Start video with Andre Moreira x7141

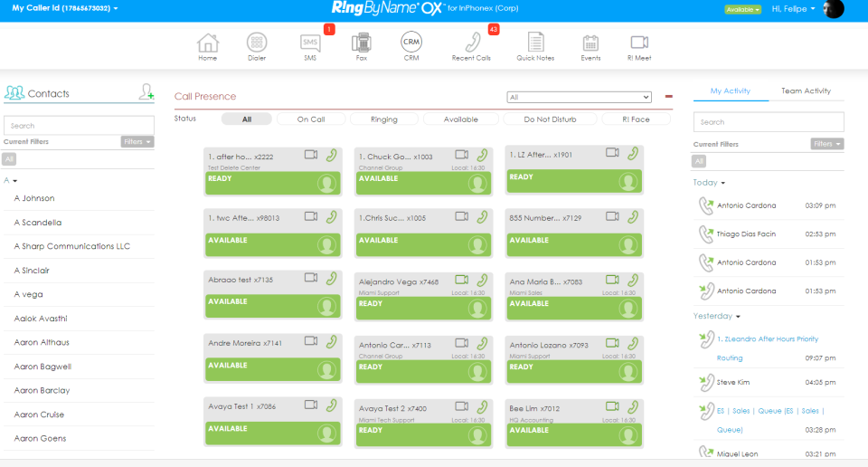pyautogui.click(x=311, y=341)
